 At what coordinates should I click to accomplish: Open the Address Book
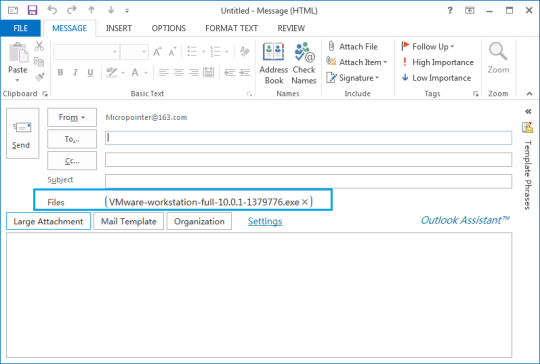point(273,63)
